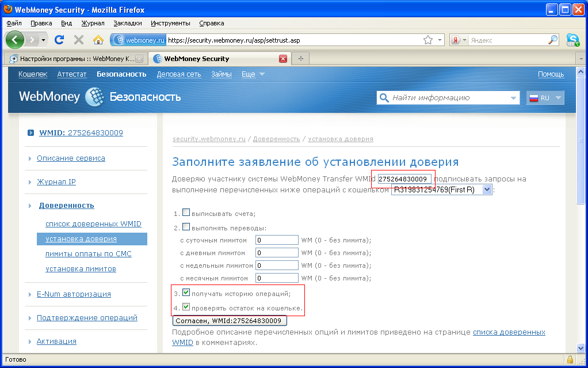Open E-Num авторизация link
Viewport: 588px width, 368px height.
pos(74,294)
